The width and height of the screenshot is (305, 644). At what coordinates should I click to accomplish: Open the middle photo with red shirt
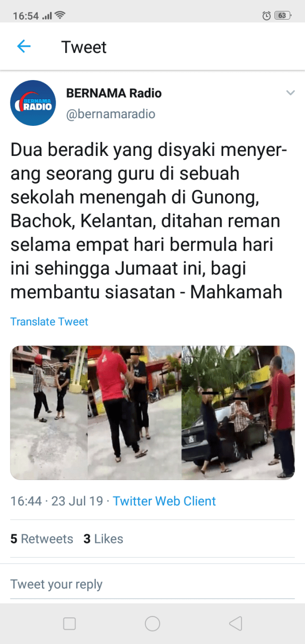[x=134, y=413]
